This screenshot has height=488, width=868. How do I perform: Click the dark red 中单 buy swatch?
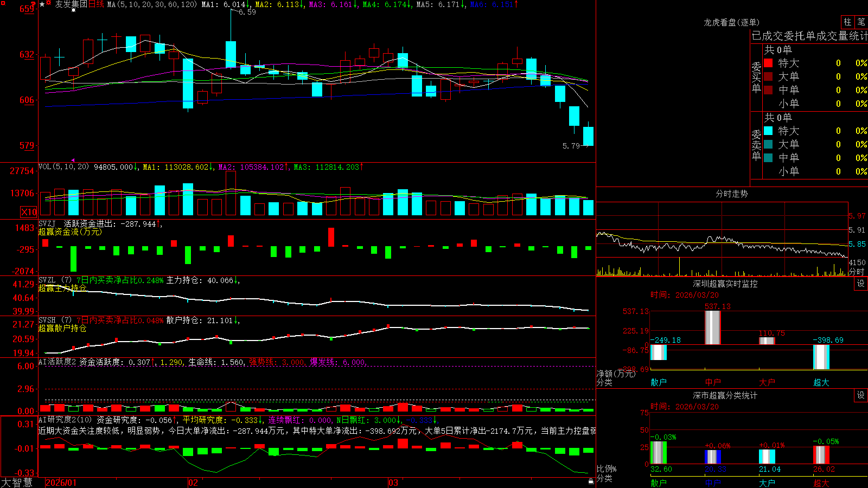(768, 90)
